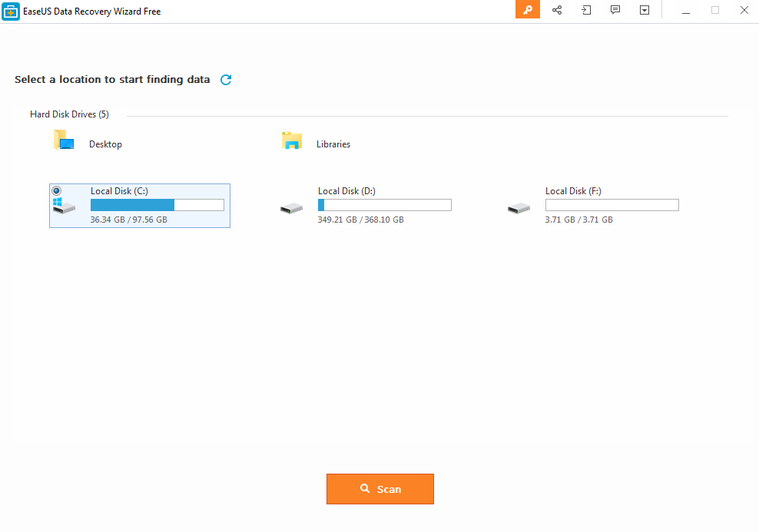The width and height of the screenshot is (759, 532).
Task: Choose the Libraries location label
Action: [x=333, y=144]
